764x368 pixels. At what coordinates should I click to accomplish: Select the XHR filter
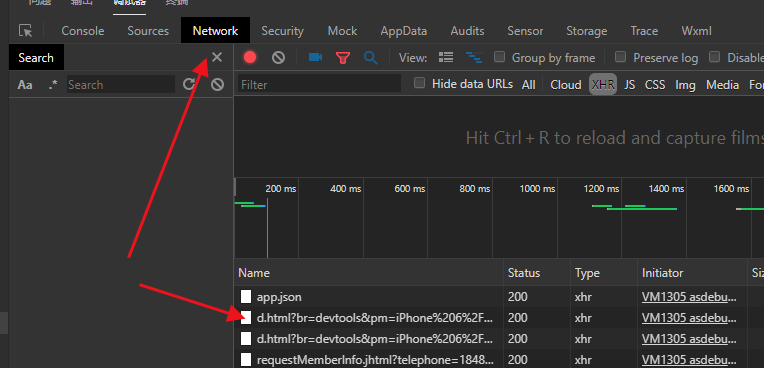pyautogui.click(x=603, y=84)
